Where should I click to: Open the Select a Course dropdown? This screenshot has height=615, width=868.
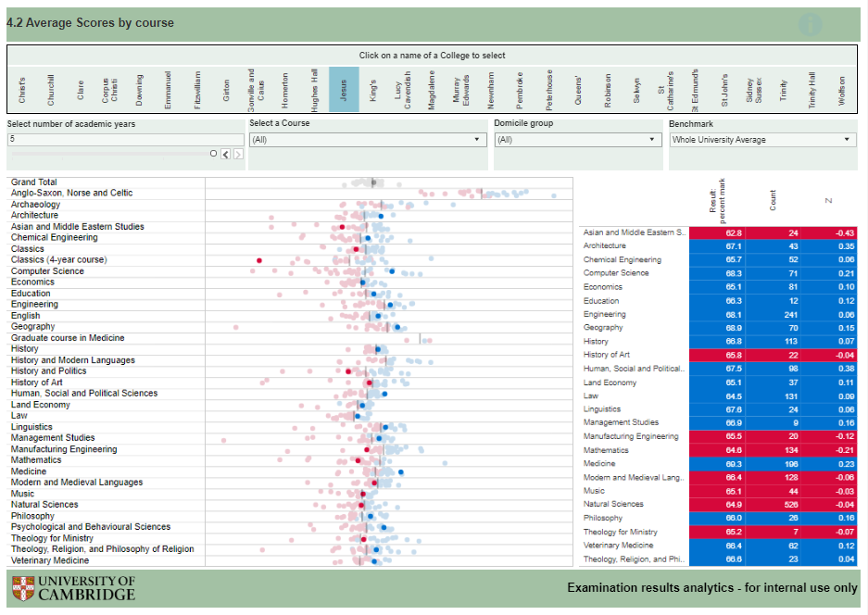[367, 140]
